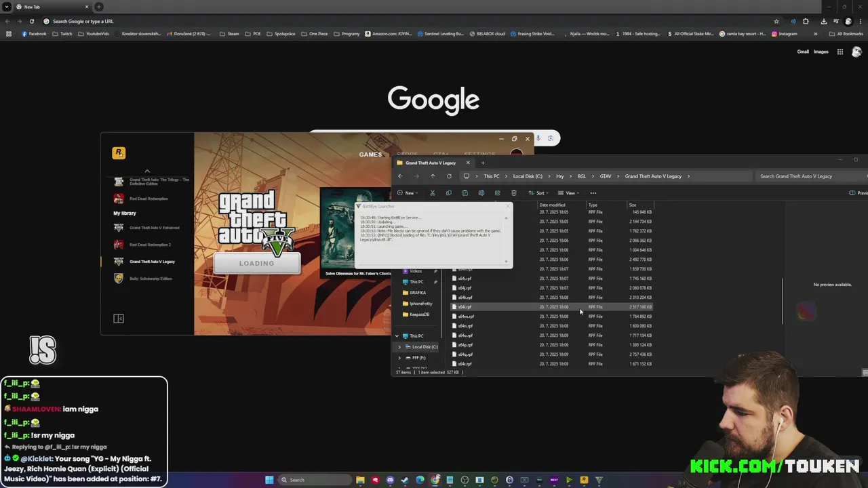Open the Windows Start menu
This screenshot has height=488, width=868.
[x=269, y=480]
